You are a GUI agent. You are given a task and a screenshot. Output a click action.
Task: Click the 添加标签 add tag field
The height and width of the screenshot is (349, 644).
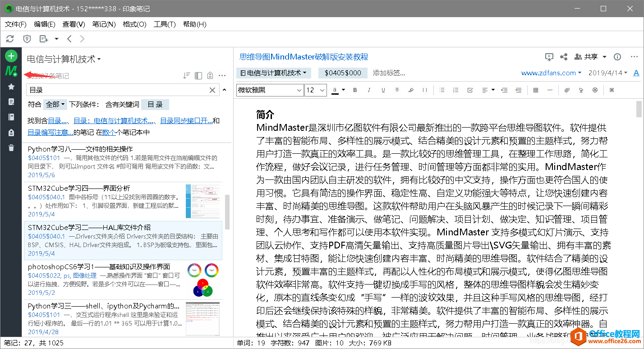(x=389, y=73)
